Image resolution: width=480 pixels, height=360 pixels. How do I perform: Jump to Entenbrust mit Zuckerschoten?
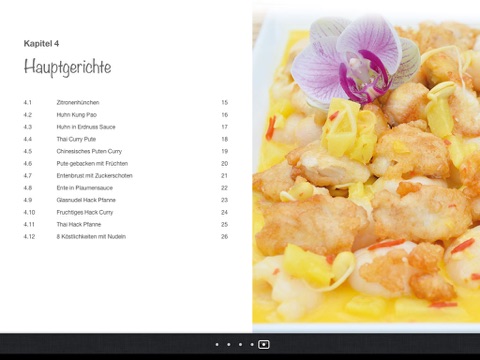(95, 176)
